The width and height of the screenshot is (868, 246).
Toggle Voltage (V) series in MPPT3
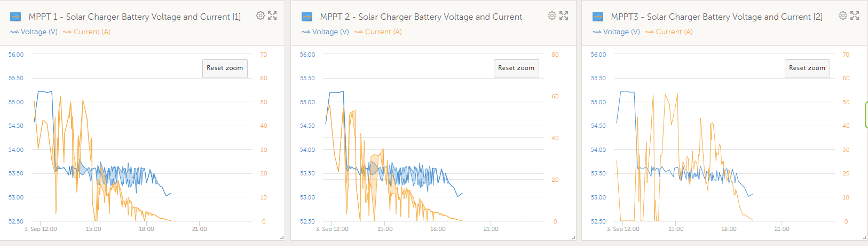[x=617, y=32]
